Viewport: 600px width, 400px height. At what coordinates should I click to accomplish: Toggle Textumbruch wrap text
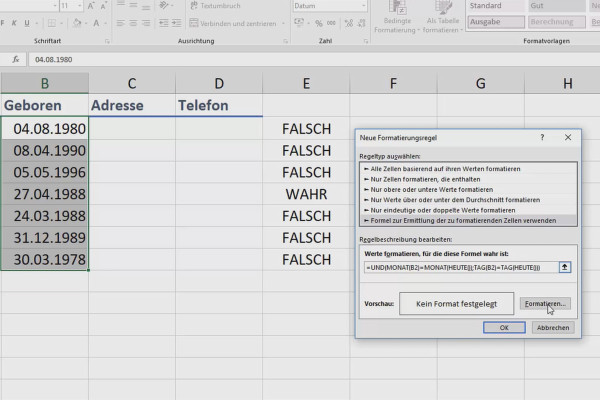pyautogui.click(x=215, y=6)
